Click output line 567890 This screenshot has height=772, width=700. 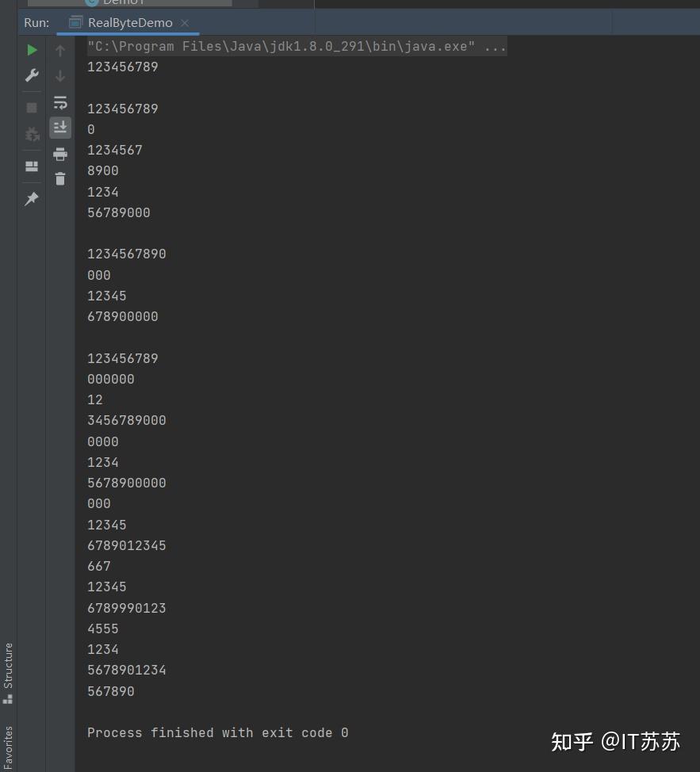[111, 691]
